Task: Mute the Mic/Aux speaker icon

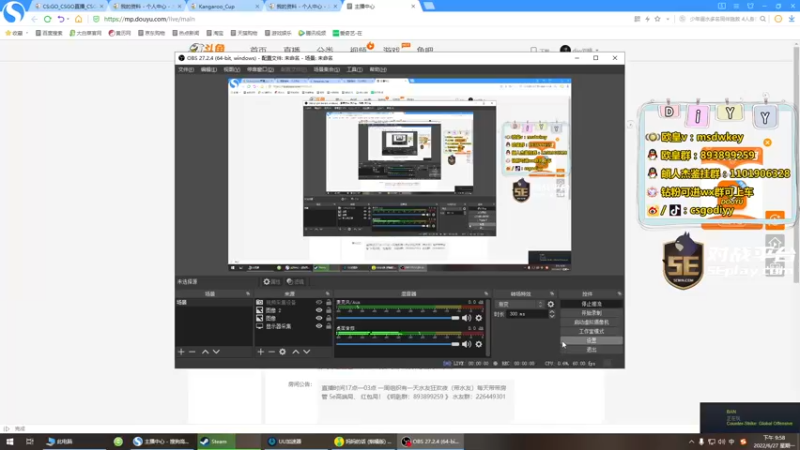Action: click(466, 318)
